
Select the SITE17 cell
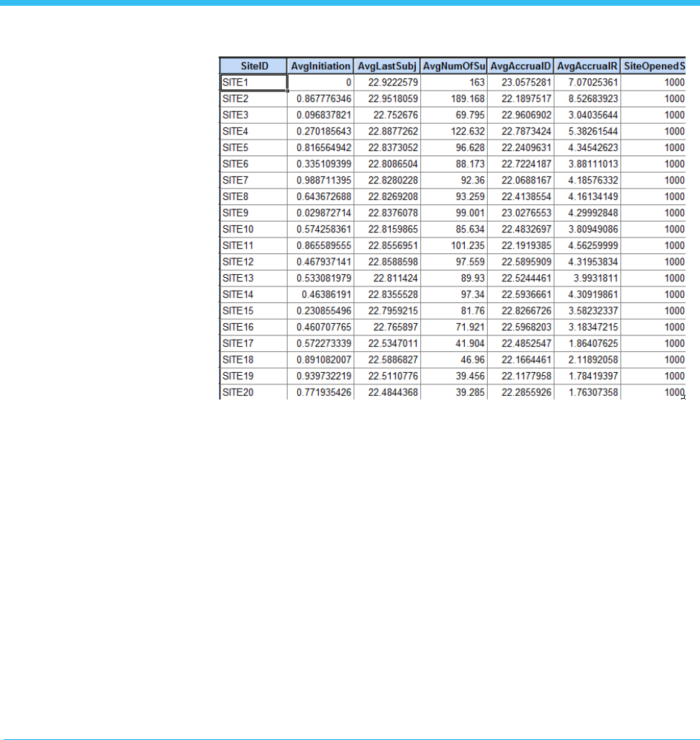254,343
